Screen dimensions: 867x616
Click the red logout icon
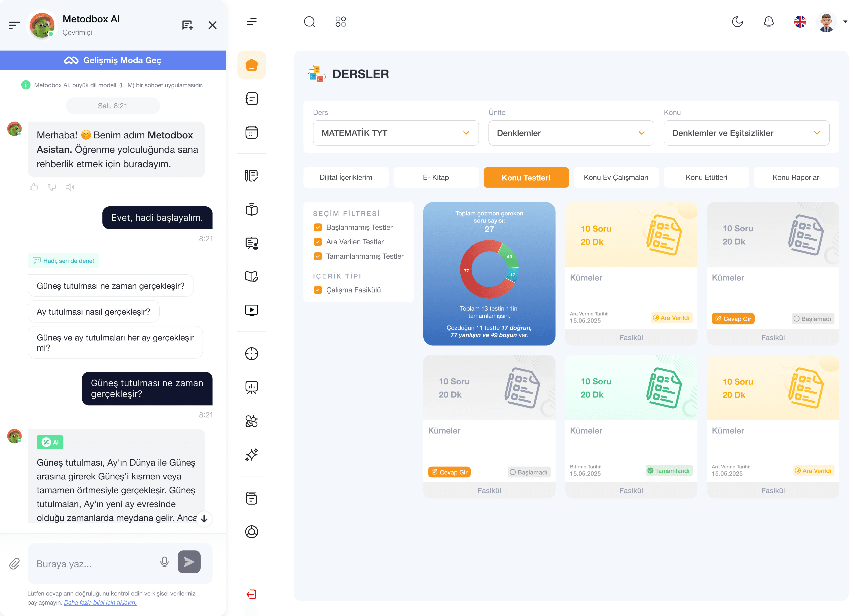pos(251,594)
